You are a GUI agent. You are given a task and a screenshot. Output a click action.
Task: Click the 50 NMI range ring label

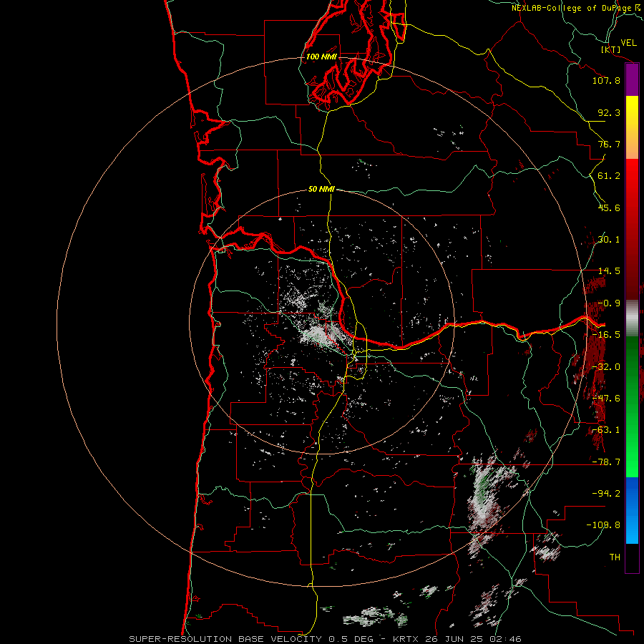pyautogui.click(x=321, y=190)
